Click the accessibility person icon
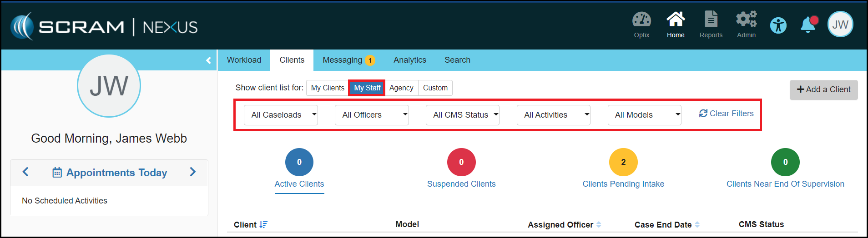 point(778,25)
